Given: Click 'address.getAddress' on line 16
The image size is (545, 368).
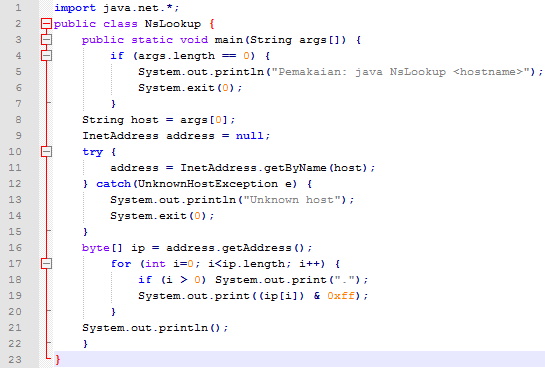Looking at the screenshot, I should coord(228,248).
